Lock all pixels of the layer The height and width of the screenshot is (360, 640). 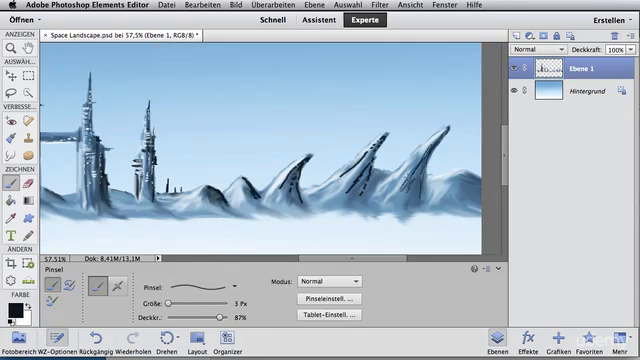pos(556,36)
